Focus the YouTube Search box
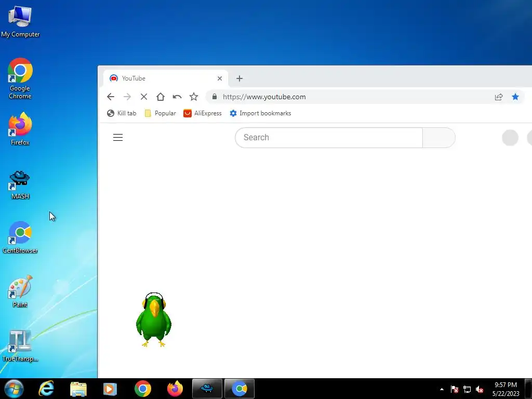The image size is (532, 399). pos(329,137)
